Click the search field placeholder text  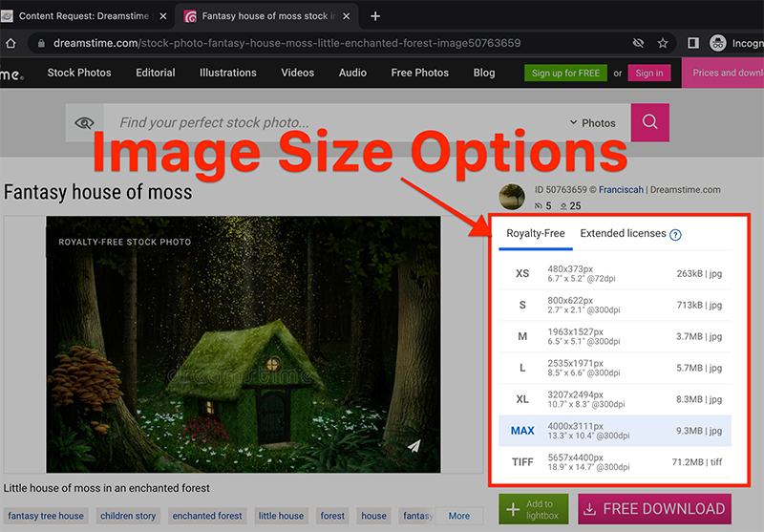click(x=214, y=122)
